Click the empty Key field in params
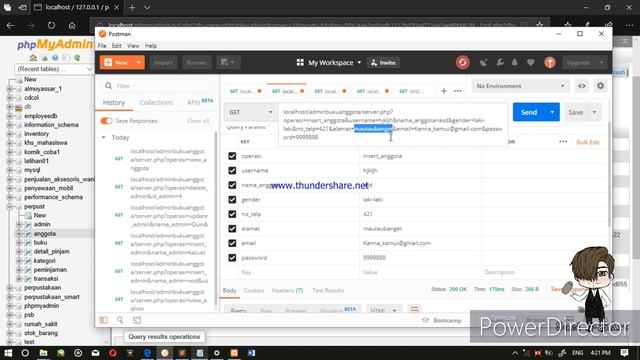Viewport: 640px width, 360px height. pyautogui.click(x=299, y=272)
